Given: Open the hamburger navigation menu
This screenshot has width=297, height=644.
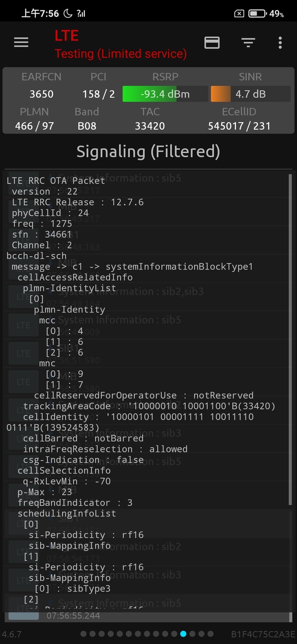Looking at the screenshot, I should [21, 43].
